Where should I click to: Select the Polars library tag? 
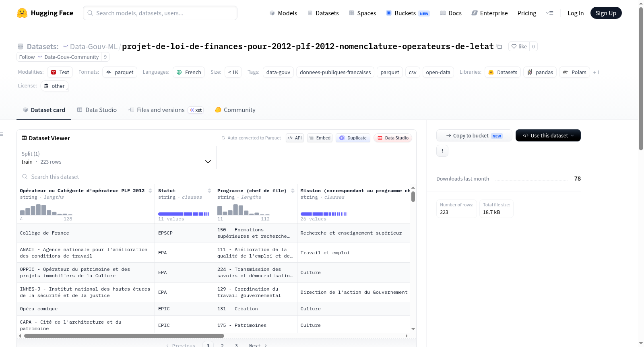(x=574, y=72)
